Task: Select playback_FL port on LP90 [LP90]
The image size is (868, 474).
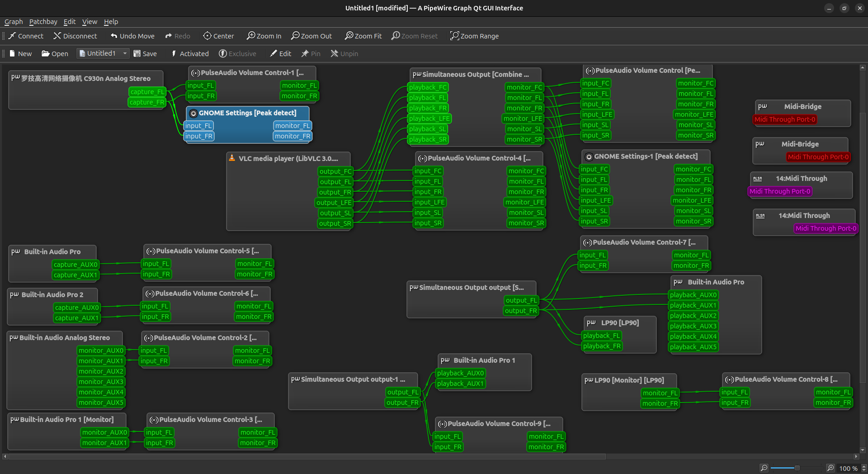Action: coord(601,336)
